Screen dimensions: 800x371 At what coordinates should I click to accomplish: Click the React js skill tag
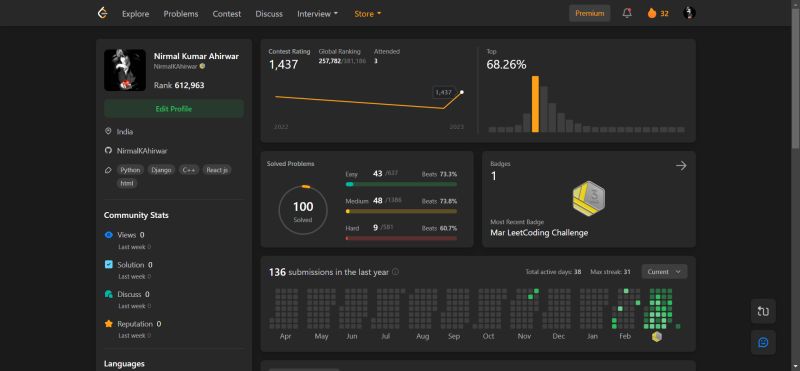(x=217, y=170)
